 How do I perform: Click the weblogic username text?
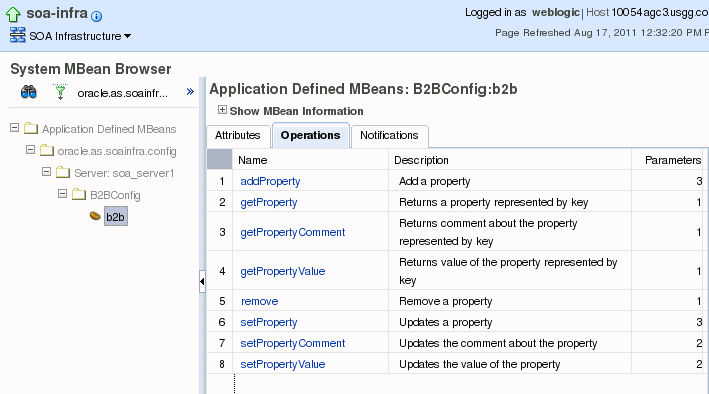click(556, 12)
